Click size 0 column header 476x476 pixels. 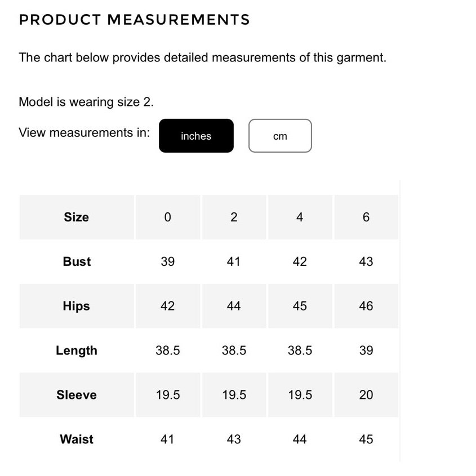(168, 217)
